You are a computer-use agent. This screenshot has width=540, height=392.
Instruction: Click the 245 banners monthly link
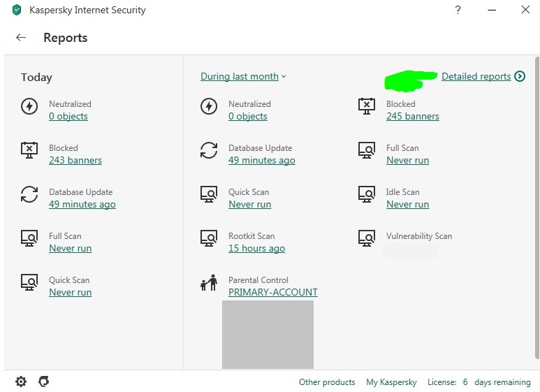point(412,116)
